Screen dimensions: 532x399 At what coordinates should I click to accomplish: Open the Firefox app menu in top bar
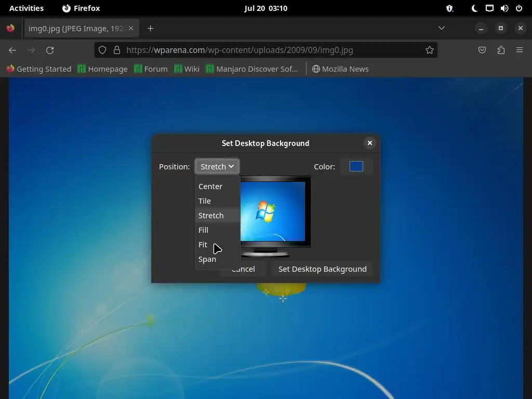click(x=81, y=8)
